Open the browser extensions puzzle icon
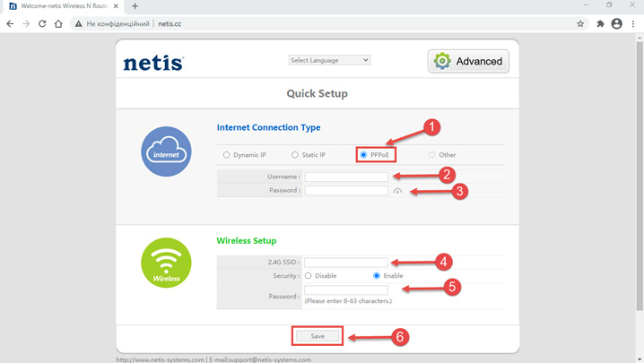The image size is (644, 363). [600, 24]
